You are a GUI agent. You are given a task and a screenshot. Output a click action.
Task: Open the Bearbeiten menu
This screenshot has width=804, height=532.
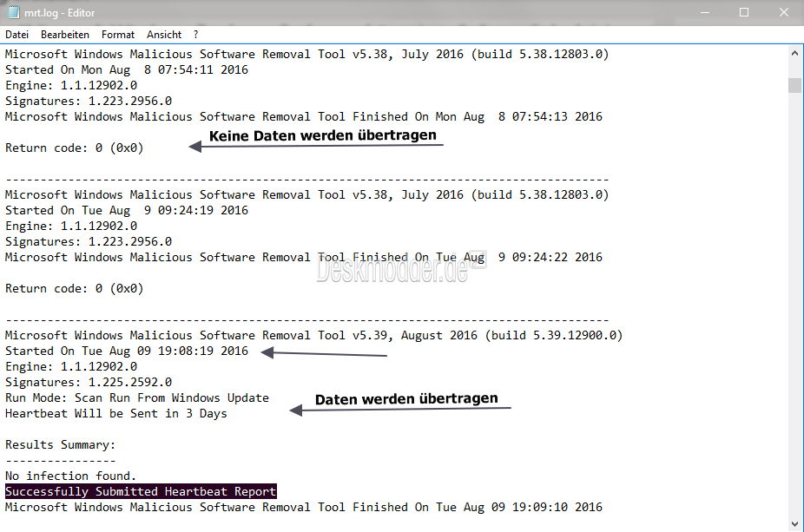pos(65,35)
